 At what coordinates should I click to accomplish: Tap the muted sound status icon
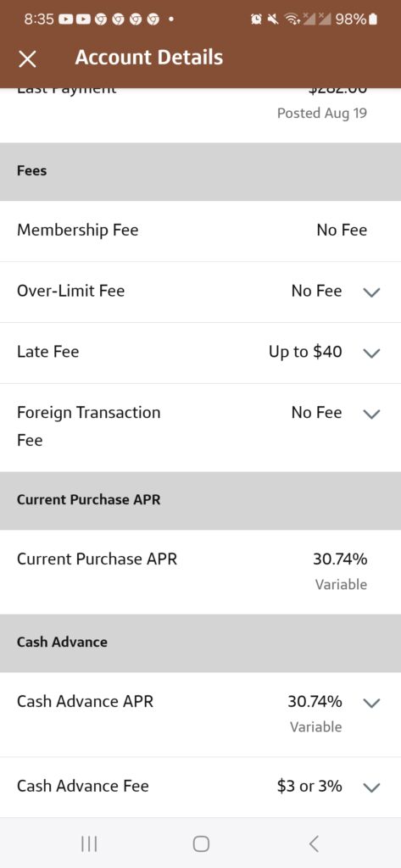coord(272,19)
